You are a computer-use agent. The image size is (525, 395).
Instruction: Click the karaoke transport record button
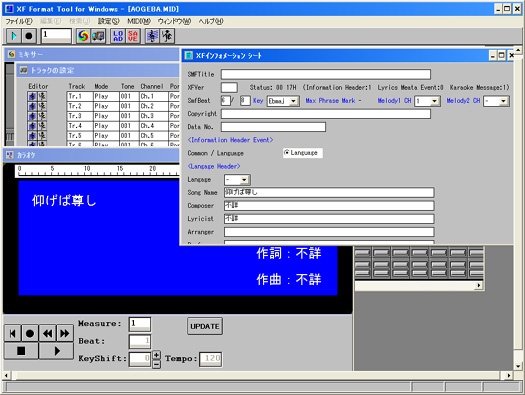point(30,333)
